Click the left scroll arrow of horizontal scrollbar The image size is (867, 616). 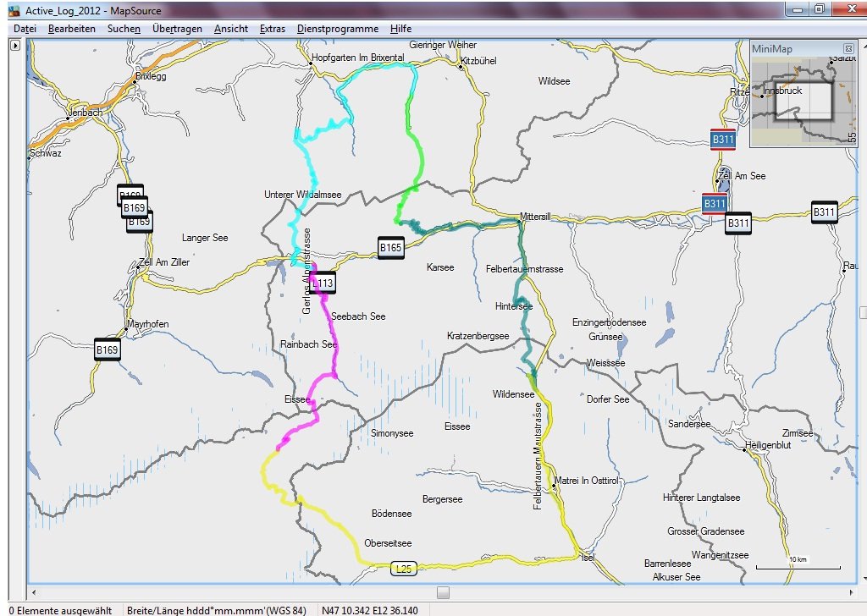pos(33,591)
